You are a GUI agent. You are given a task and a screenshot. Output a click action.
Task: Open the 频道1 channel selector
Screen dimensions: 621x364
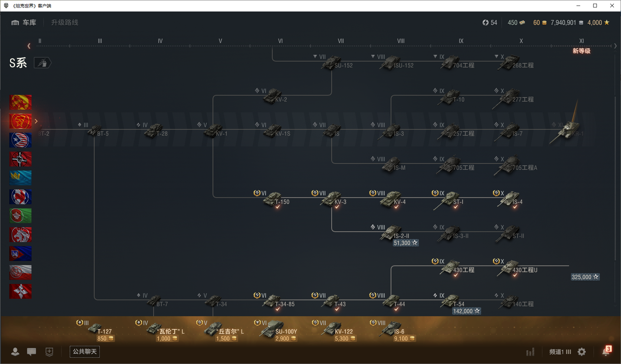coord(560,352)
